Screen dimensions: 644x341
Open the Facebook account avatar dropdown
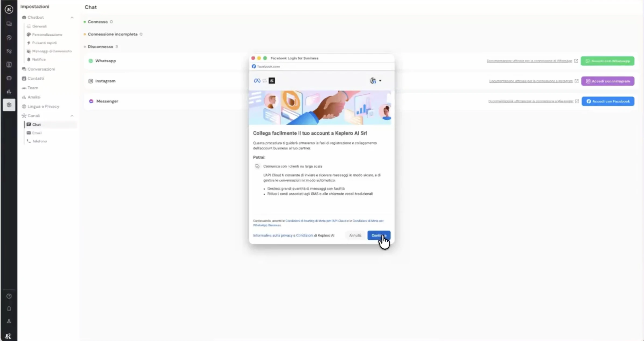pyautogui.click(x=376, y=80)
